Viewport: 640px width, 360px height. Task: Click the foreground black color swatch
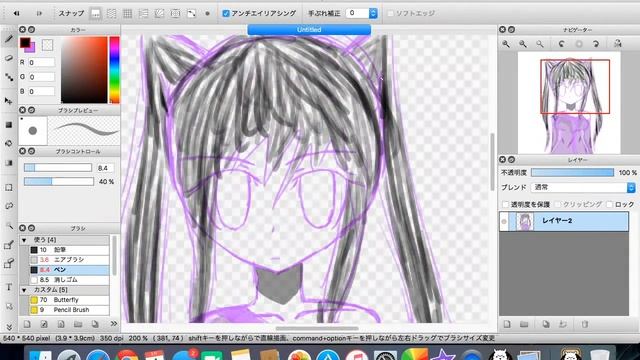[x=24, y=42]
